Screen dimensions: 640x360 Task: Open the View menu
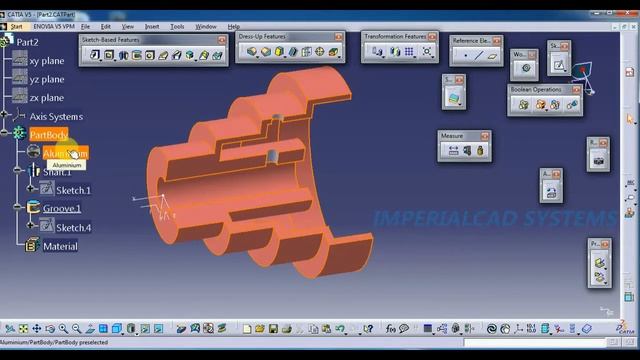[128, 27]
